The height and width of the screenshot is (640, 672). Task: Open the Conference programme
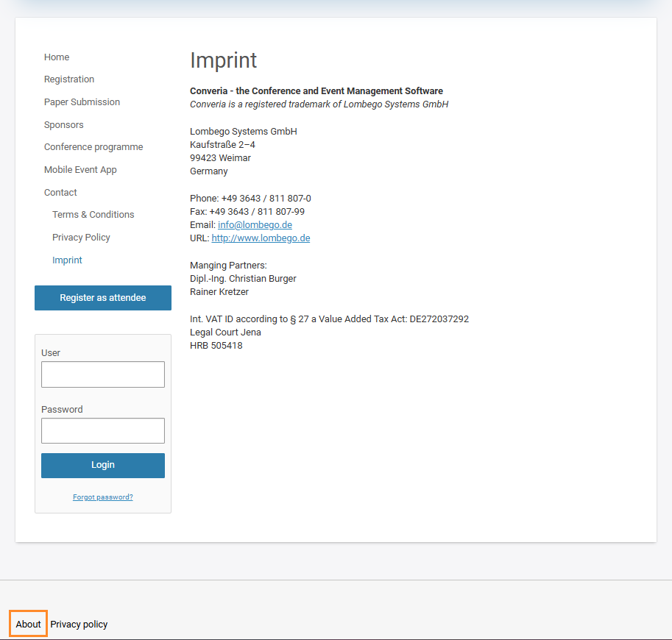pos(93,146)
